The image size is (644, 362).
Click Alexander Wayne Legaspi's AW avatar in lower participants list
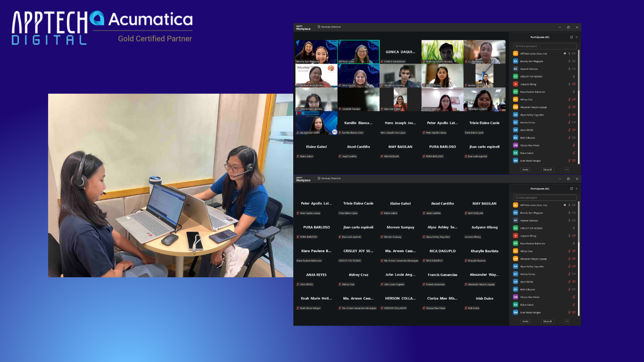[515, 259]
